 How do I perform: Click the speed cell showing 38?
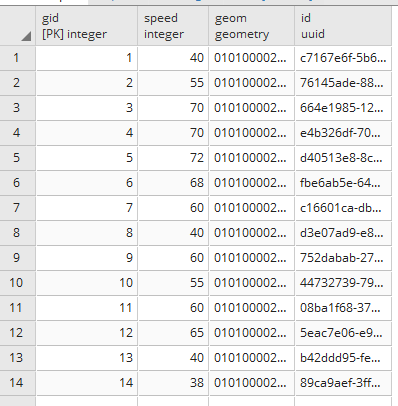tap(173, 383)
